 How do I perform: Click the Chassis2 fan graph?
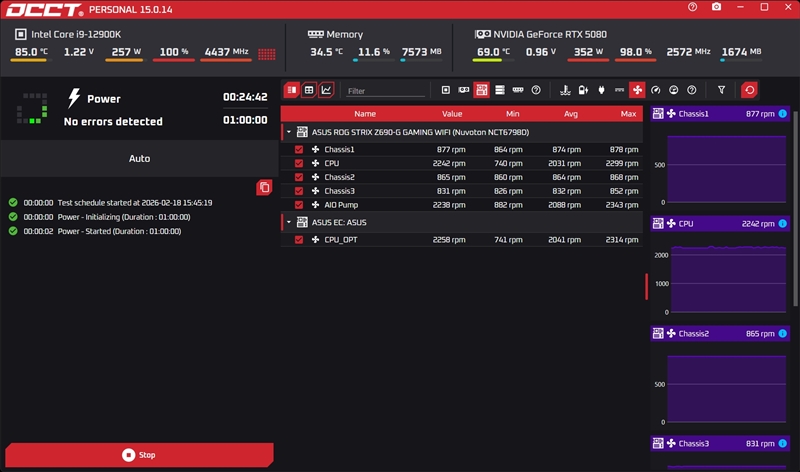tap(727, 389)
